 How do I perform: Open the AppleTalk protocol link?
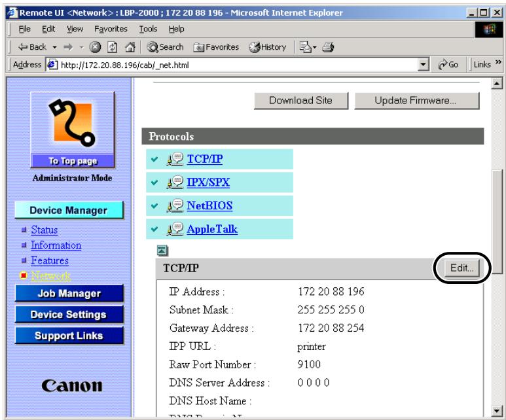212,229
